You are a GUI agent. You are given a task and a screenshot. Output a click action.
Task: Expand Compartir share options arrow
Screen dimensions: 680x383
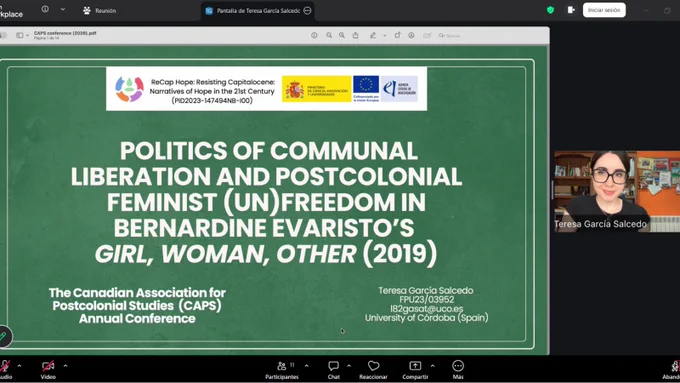click(x=432, y=366)
